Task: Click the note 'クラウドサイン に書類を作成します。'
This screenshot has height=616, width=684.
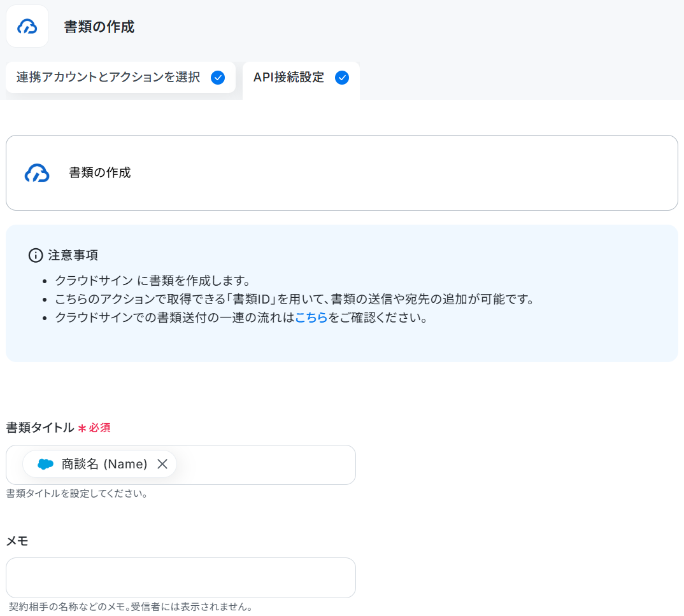Action: [x=153, y=280]
